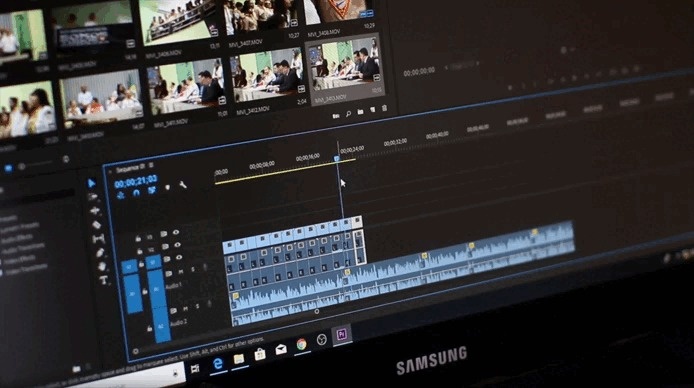Select the Razor tool
The image size is (694, 388).
[x=96, y=225]
